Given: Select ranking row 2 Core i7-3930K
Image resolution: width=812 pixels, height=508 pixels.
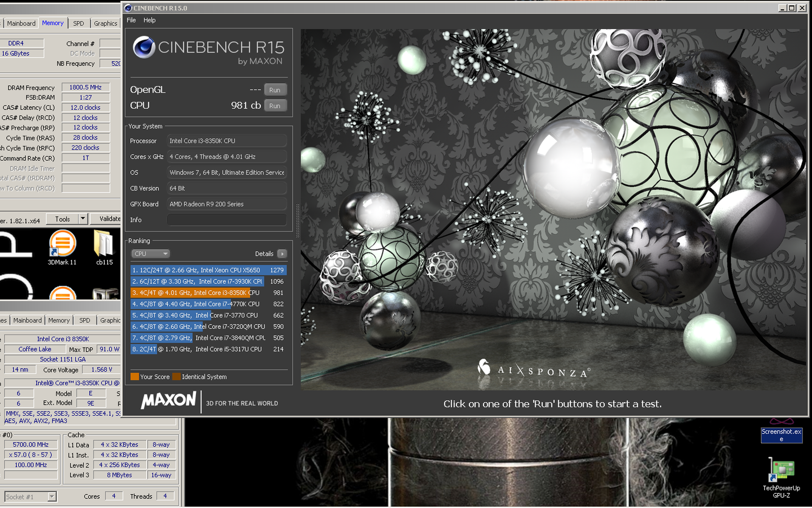Looking at the screenshot, I should 208,281.
